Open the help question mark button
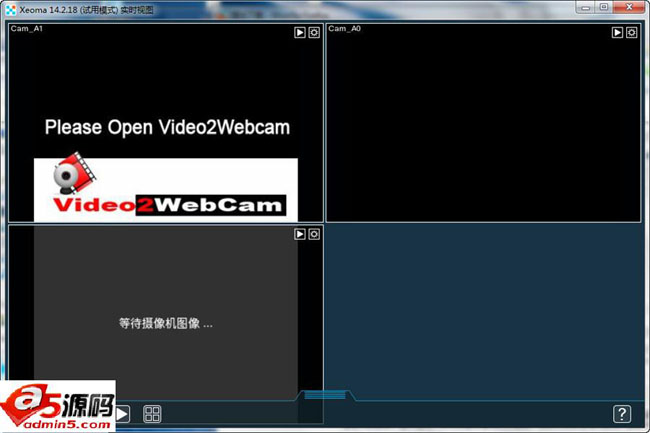Viewport: 650px width, 433px height. tap(622, 414)
